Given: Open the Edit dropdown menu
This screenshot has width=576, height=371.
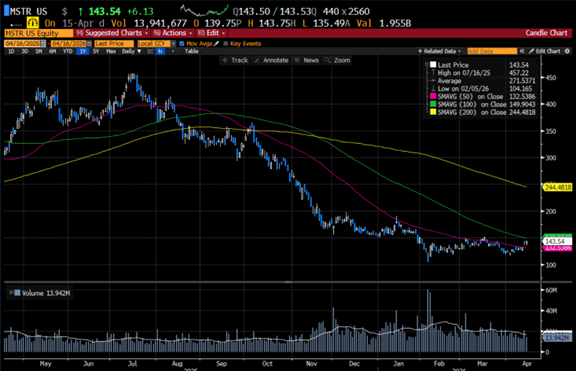Looking at the screenshot, I should (211, 33).
